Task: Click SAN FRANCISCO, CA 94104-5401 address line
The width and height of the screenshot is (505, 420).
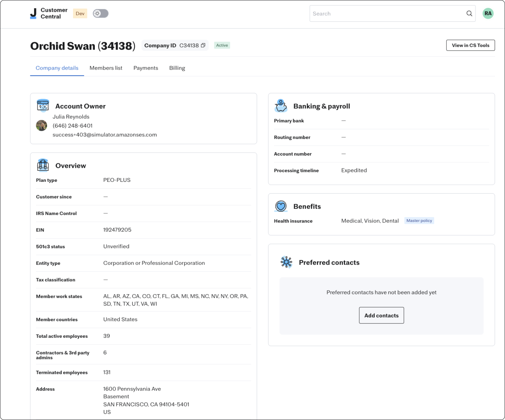Action: pyautogui.click(x=146, y=404)
